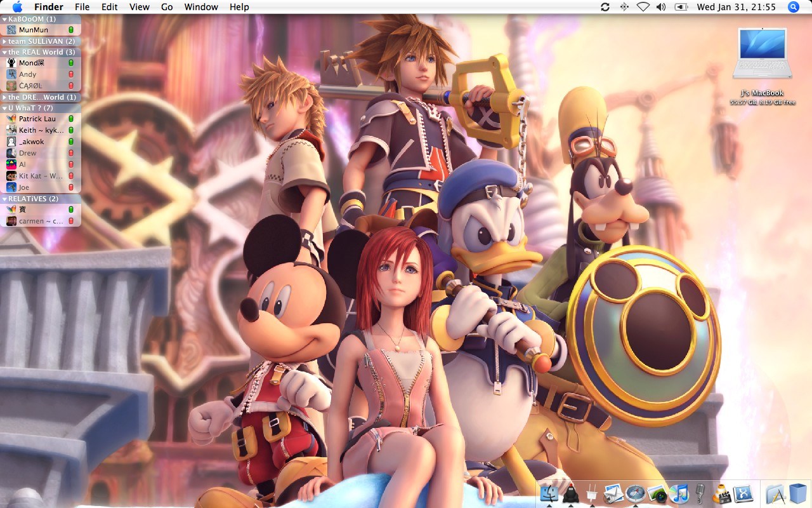812x508 pixels.
Task: Click the battery power status icon
Action: (x=681, y=7)
